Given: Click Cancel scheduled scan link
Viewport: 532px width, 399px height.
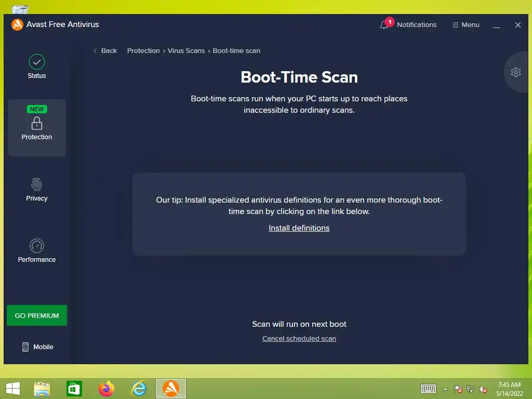Looking at the screenshot, I should pos(299,338).
